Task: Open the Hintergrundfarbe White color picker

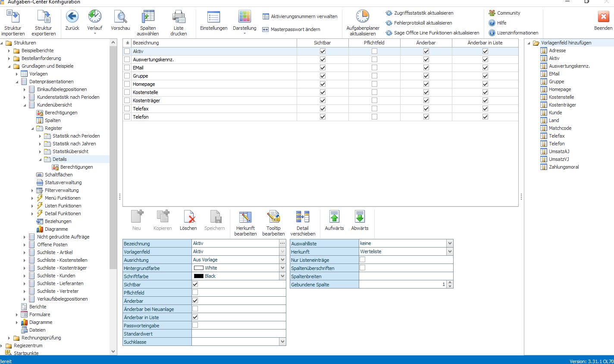Action: tap(282, 268)
